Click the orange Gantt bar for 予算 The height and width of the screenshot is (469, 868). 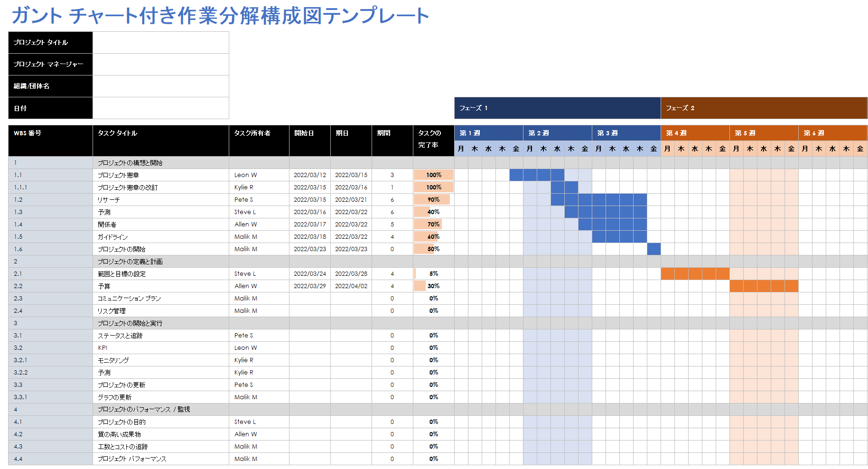pos(764,286)
